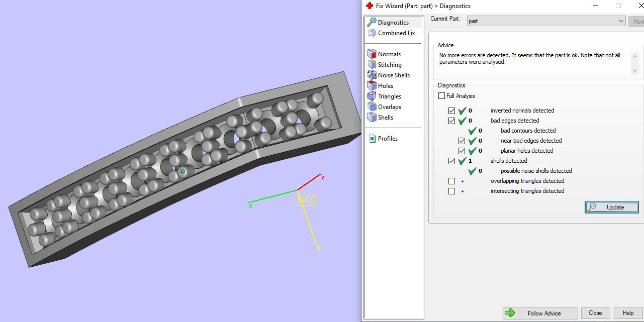
Task: Select the Holes fix icon
Action: pos(372,85)
